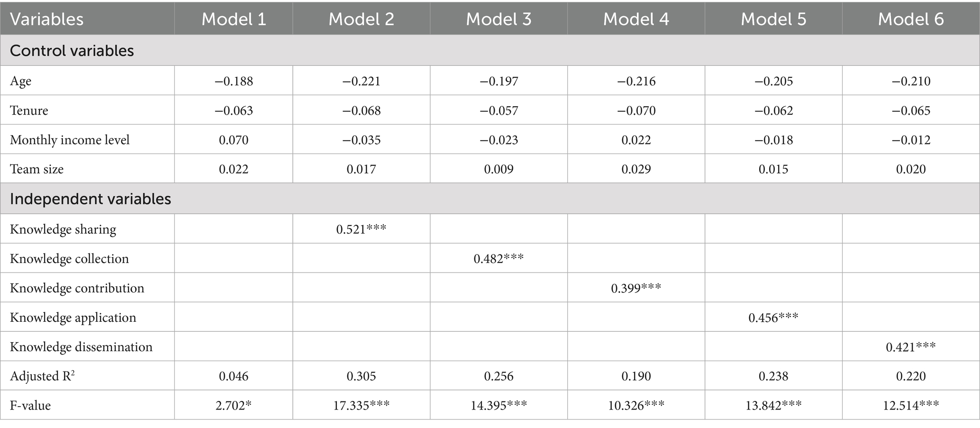Click the Adjusted R² value 0.046
The height and width of the screenshot is (428, 980).
pos(234,376)
